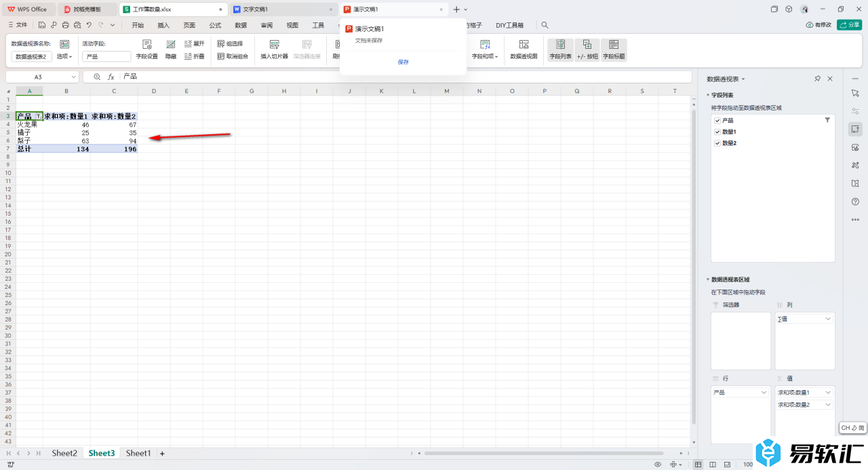Click 组选择 group selection
Image resolution: width=868 pixels, height=470 pixels.
coord(230,43)
